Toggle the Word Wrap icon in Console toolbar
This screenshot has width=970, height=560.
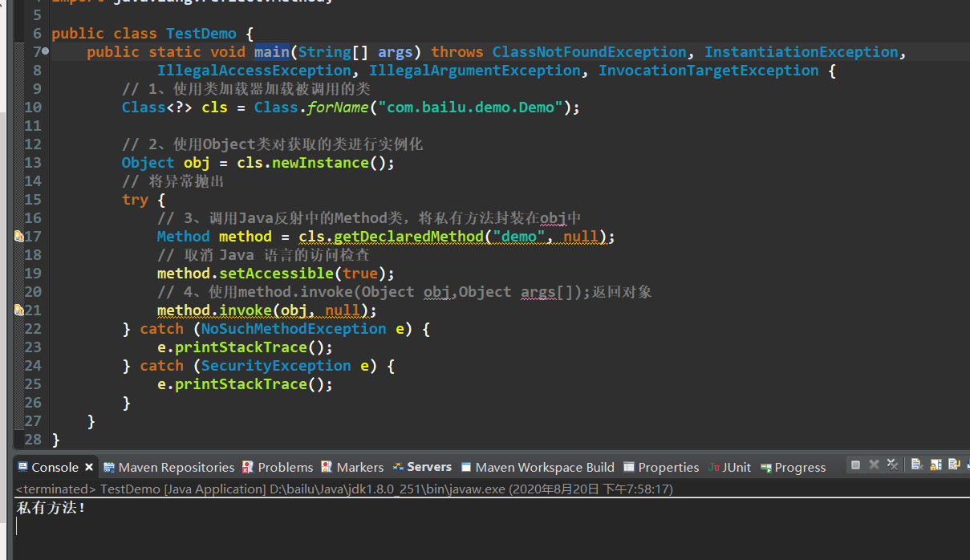coord(954,465)
